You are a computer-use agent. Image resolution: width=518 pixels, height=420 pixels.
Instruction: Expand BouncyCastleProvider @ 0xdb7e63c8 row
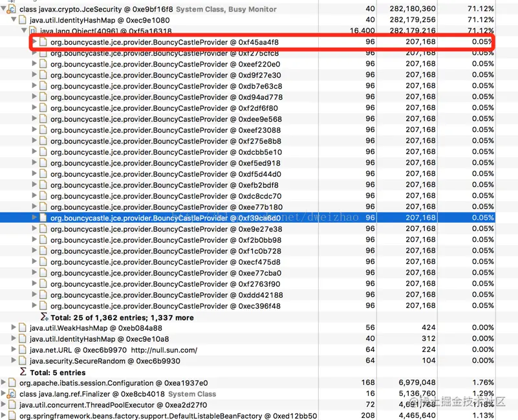coord(34,85)
